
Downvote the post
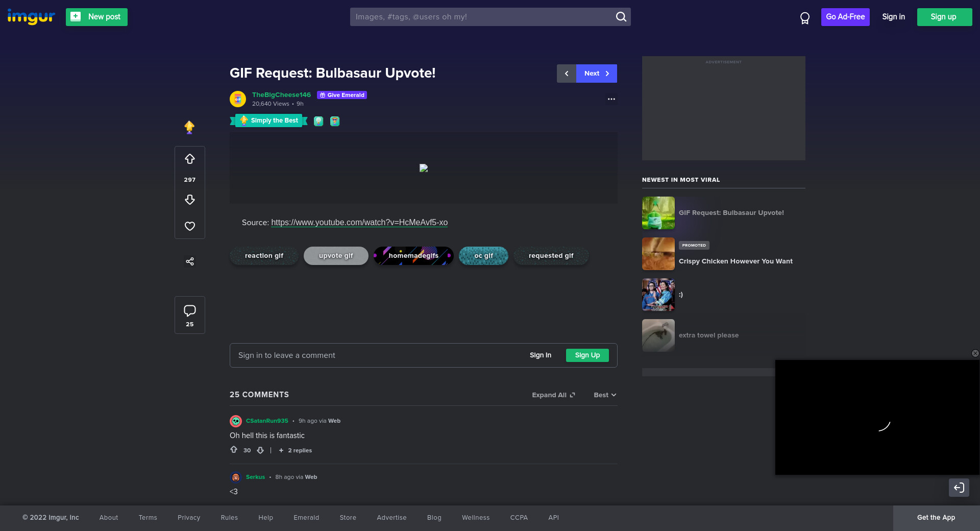coord(190,200)
